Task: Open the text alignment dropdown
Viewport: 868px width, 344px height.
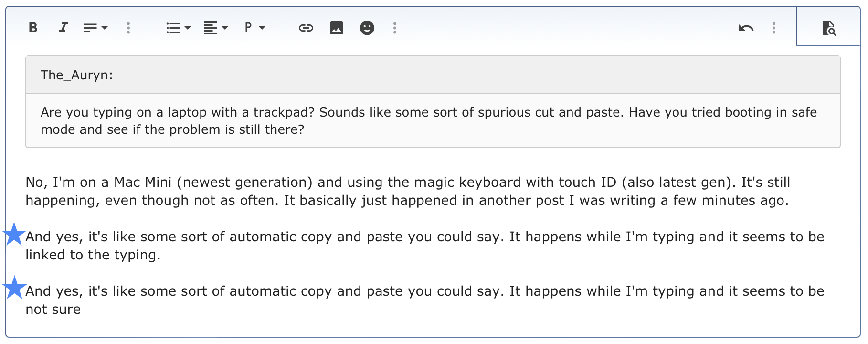Action: click(216, 28)
